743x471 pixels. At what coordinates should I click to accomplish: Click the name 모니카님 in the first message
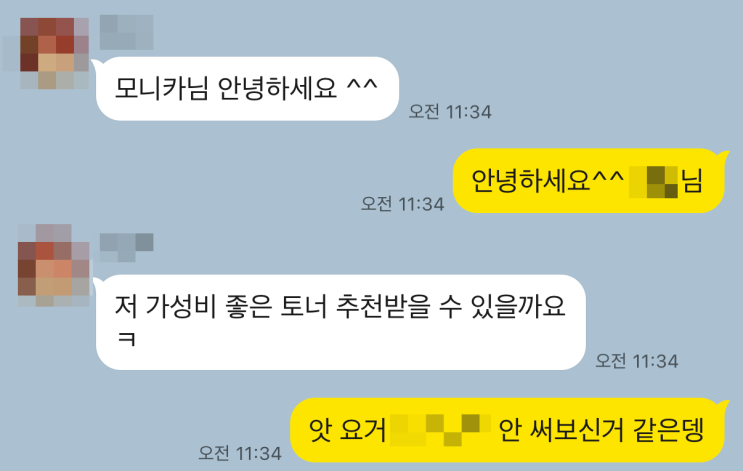click(162, 88)
